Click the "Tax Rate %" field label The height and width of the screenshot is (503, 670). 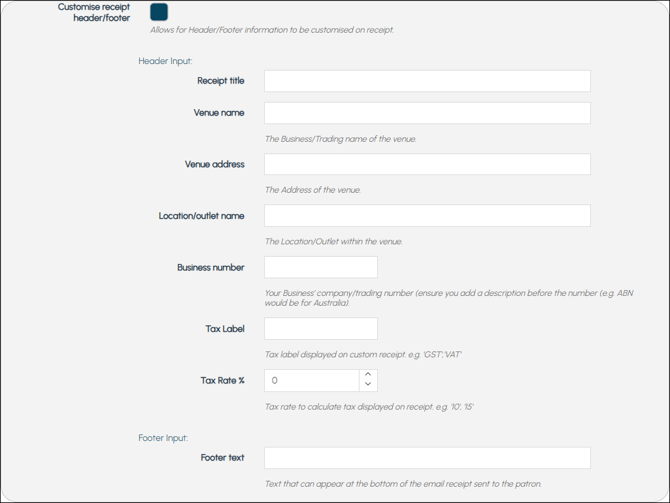tap(222, 380)
